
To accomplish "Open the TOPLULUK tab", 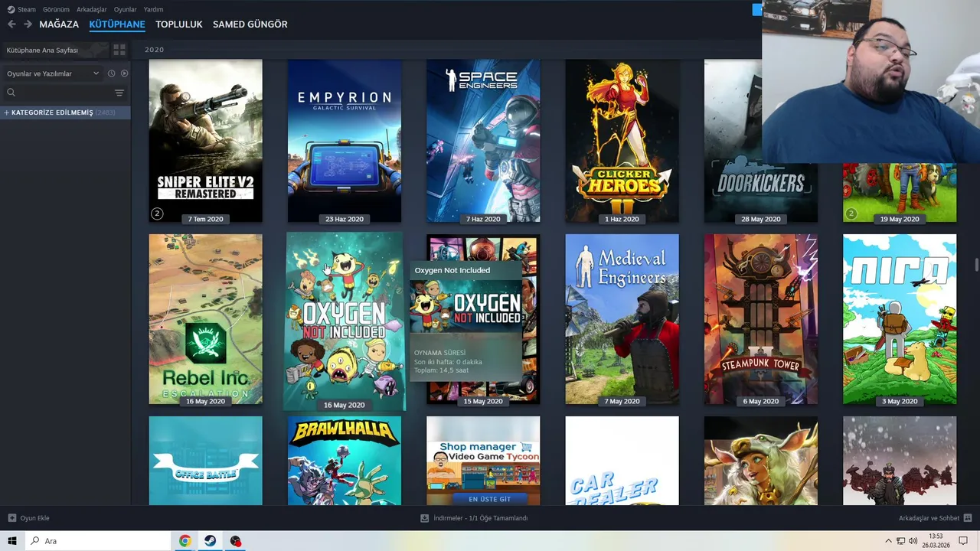I will coord(179,24).
